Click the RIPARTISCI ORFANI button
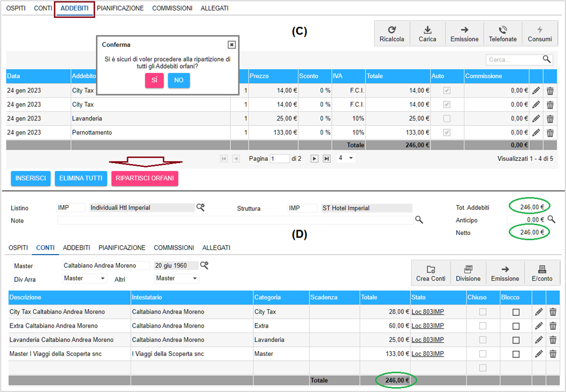Image resolution: width=566 pixels, height=392 pixels. pyautogui.click(x=145, y=178)
